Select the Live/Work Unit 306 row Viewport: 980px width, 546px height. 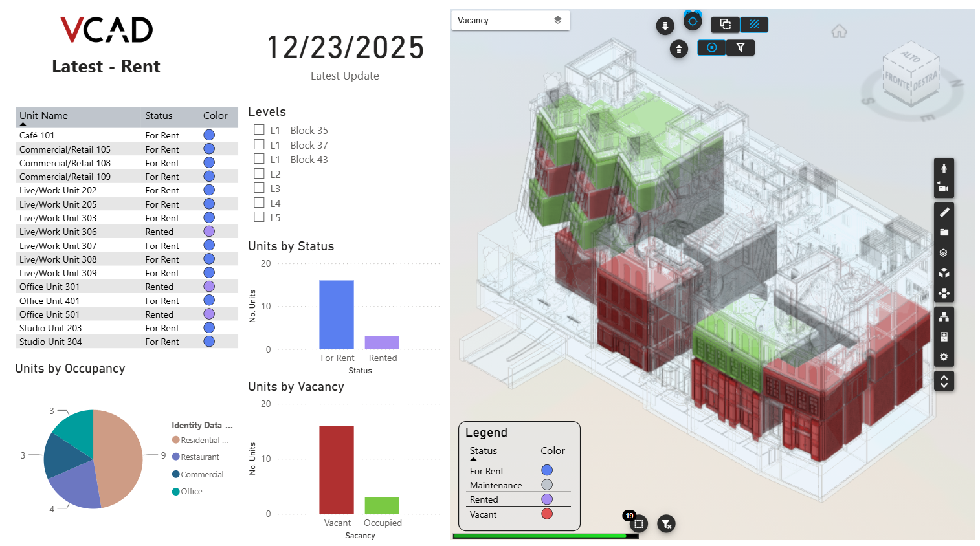(x=127, y=232)
